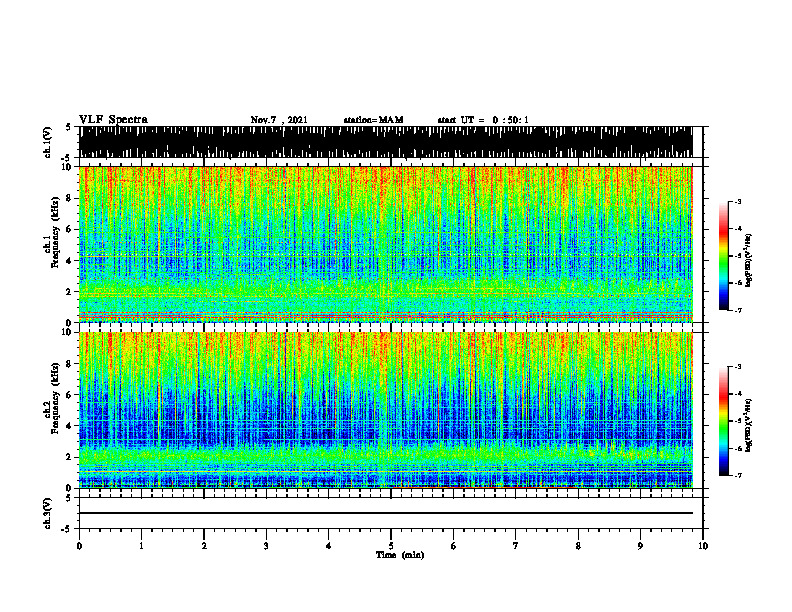Click the time axis tick label 5
Image resolution: width=792 pixels, height=612 pixels.
[x=391, y=546]
